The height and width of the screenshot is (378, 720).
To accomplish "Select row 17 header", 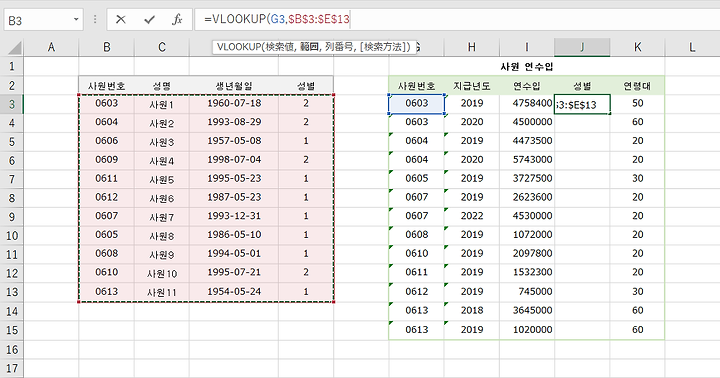I will (x=12, y=368).
